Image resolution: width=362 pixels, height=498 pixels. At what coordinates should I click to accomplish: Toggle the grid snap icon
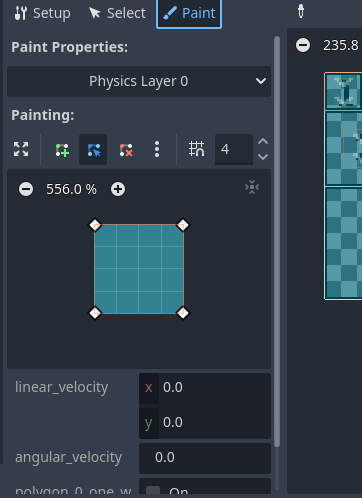tap(196, 149)
